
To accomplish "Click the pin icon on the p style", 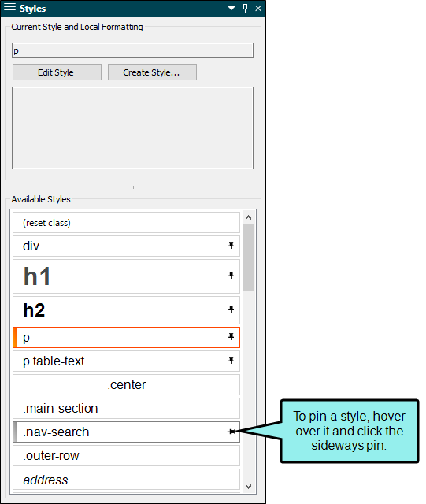I will [x=231, y=337].
